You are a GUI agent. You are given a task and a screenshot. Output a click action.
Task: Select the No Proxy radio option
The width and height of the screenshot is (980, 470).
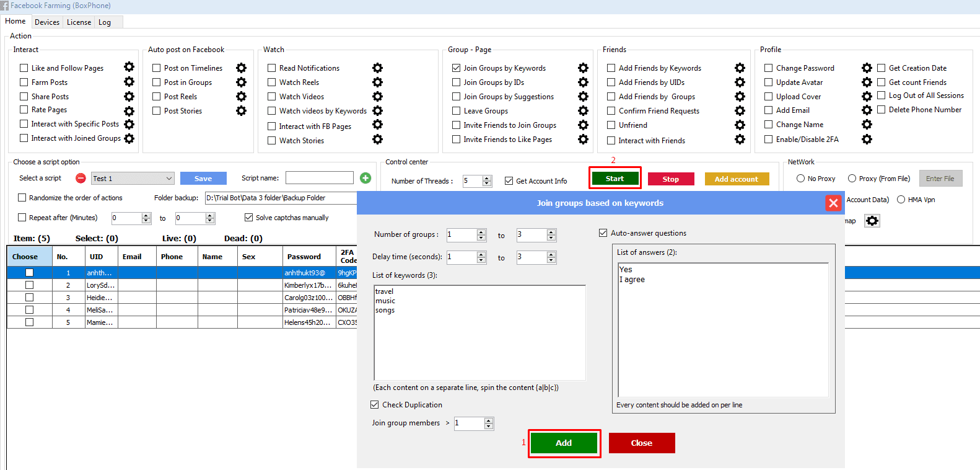[x=800, y=178]
